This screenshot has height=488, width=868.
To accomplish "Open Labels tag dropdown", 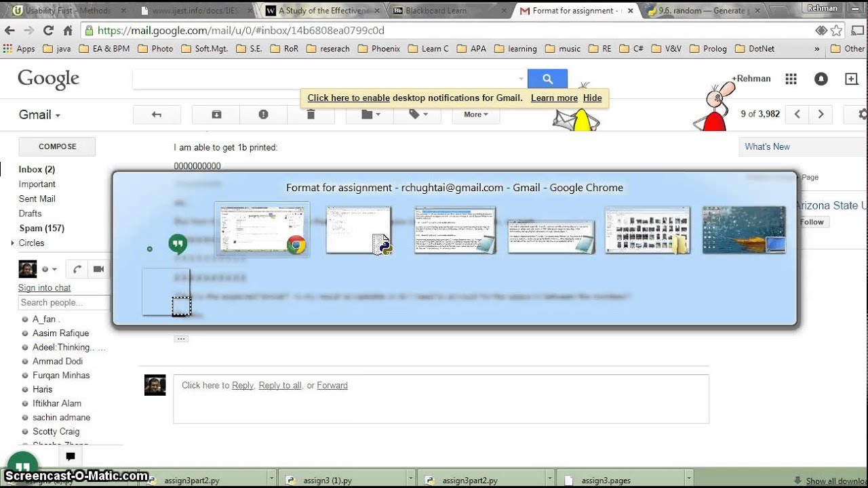I will tap(418, 115).
